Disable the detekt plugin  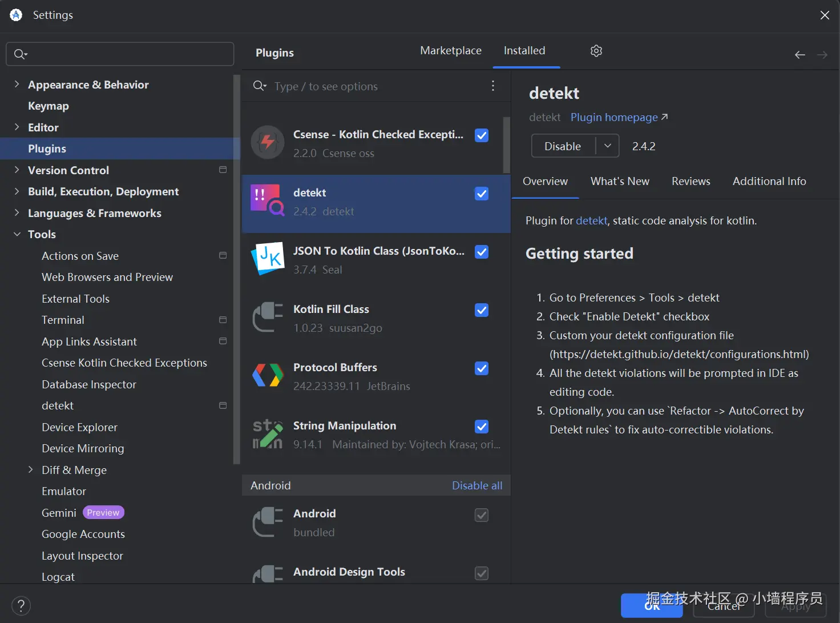563,146
